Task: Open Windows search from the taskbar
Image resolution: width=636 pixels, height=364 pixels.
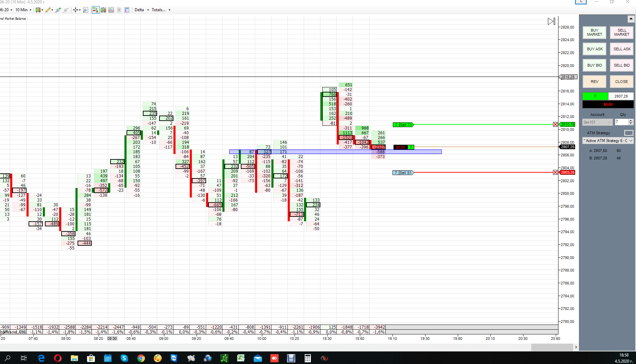Action: click(x=7, y=358)
